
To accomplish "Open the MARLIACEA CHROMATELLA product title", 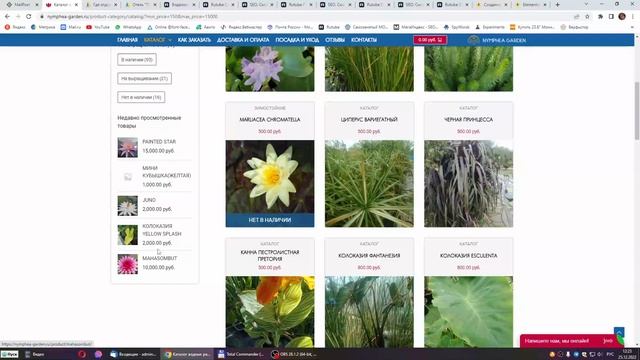I will pyautogui.click(x=270, y=120).
